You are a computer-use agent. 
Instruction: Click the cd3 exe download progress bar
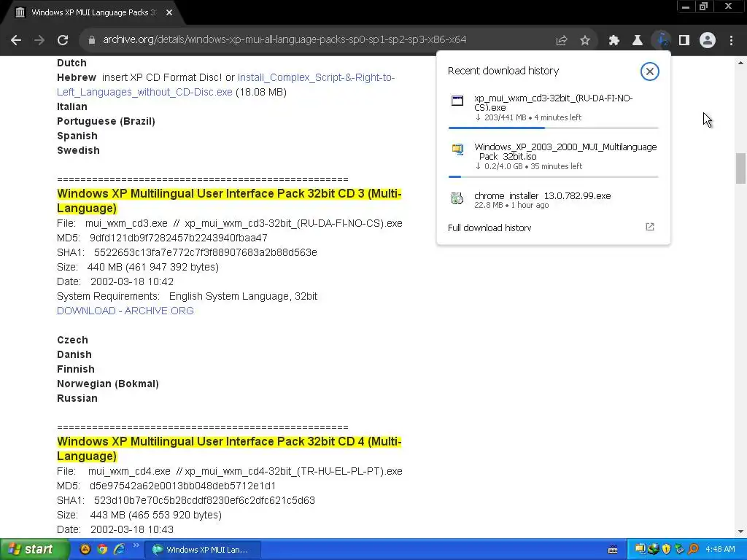[553, 128]
